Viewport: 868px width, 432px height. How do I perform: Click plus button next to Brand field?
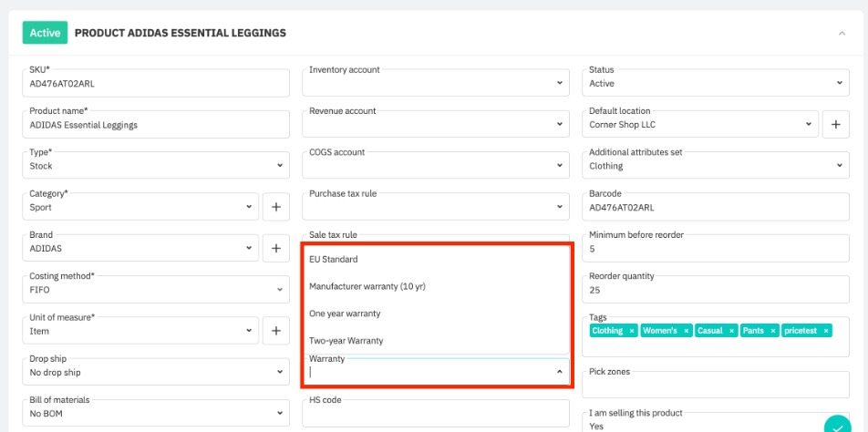point(275,248)
